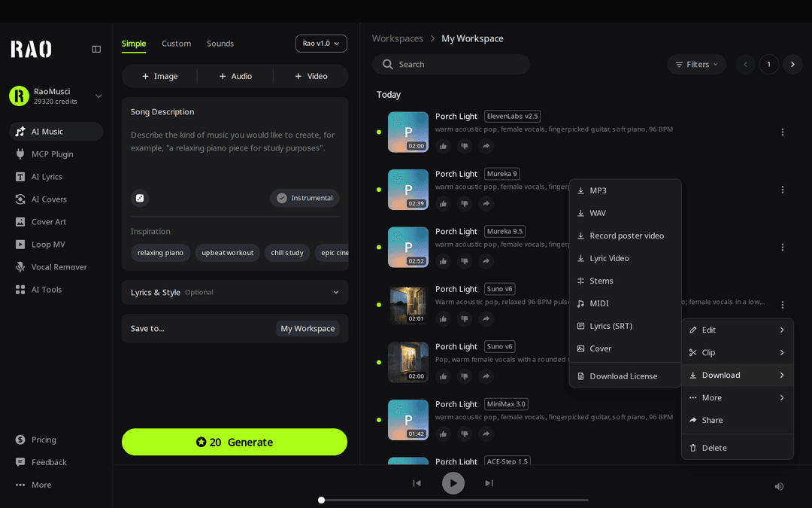This screenshot has height=508, width=812.
Task: Open options menu for Mureka 9 track
Action: pyautogui.click(x=783, y=190)
